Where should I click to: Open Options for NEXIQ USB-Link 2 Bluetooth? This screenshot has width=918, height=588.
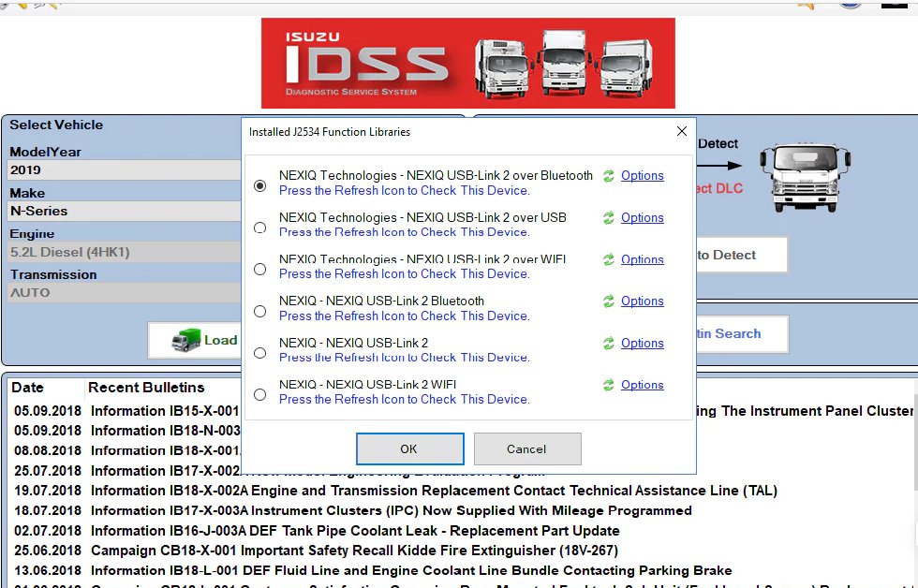click(x=643, y=301)
